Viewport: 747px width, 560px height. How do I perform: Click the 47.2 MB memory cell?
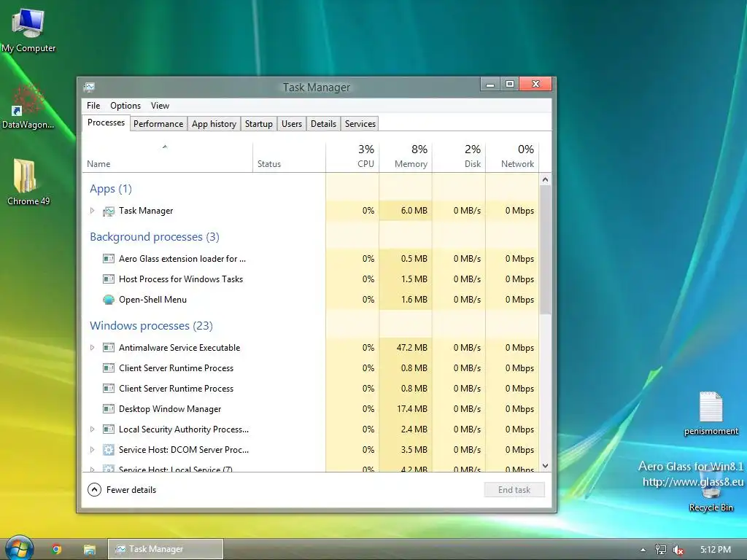[x=406, y=348]
